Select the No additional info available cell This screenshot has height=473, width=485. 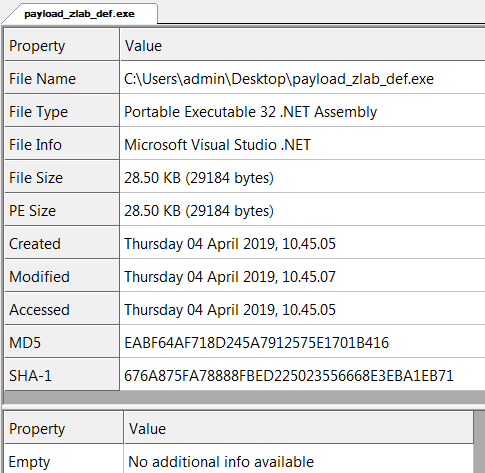click(x=299, y=461)
